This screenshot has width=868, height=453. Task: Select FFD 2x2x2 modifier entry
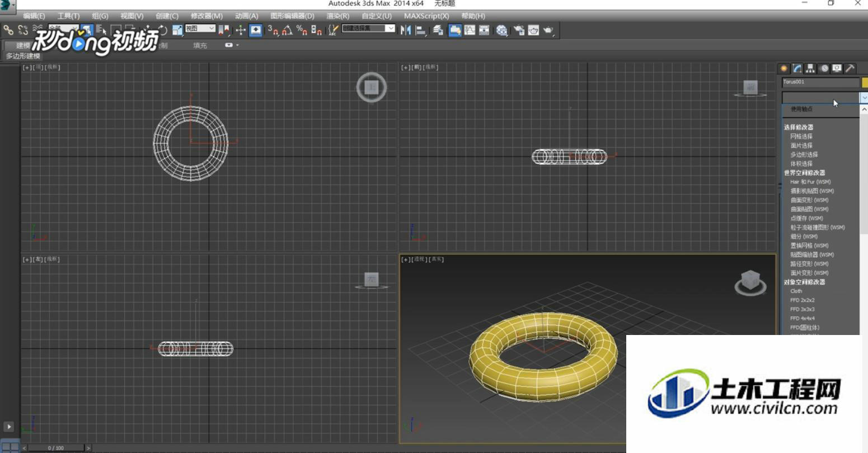pyautogui.click(x=803, y=300)
